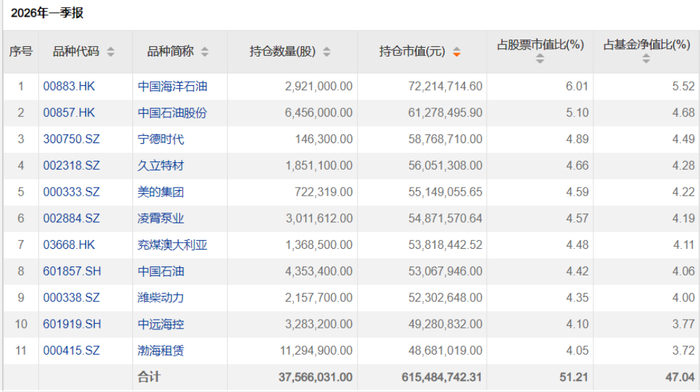This screenshot has width=700, height=392.
Task: Open 宁德时代 stock link
Action: click(161, 139)
